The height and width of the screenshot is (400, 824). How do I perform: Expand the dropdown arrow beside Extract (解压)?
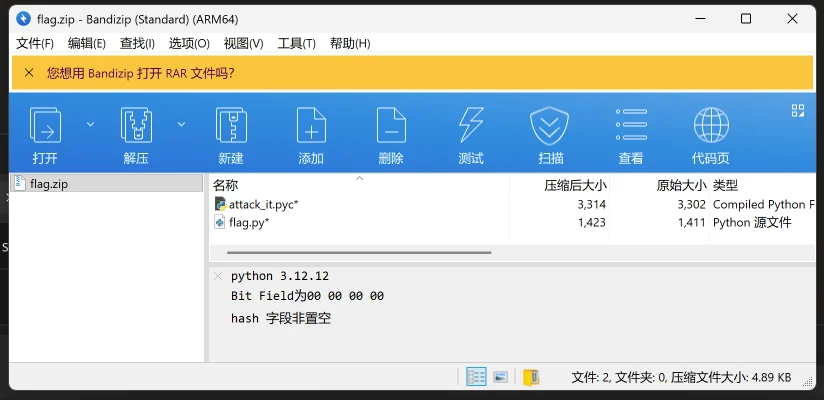coord(181,124)
